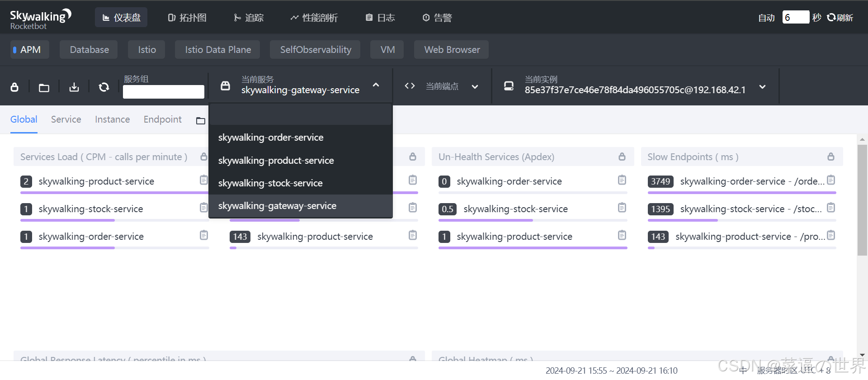
Task: Expand the 当前端点 endpoint dropdown
Action: pyautogui.click(x=475, y=87)
